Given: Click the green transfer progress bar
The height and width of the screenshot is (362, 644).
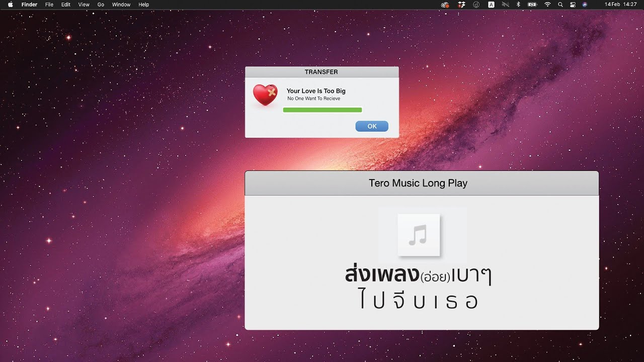Looking at the screenshot, I should point(323,110).
